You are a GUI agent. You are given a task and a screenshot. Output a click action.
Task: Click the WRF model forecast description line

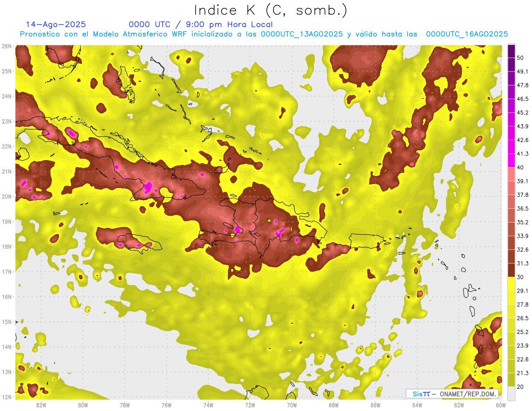click(264, 34)
